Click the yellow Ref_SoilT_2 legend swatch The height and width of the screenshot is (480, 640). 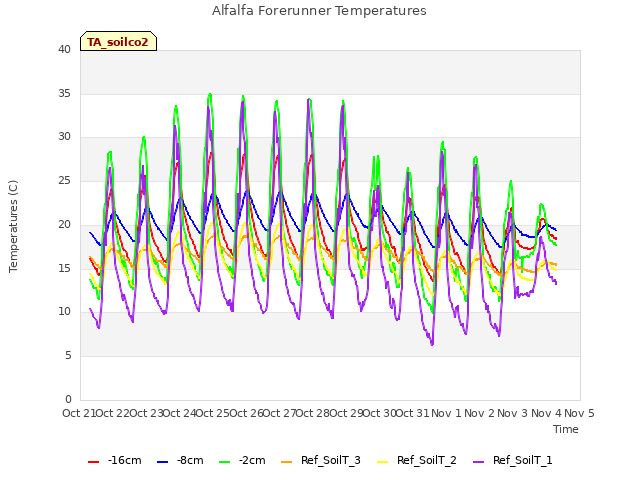coord(382,462)
